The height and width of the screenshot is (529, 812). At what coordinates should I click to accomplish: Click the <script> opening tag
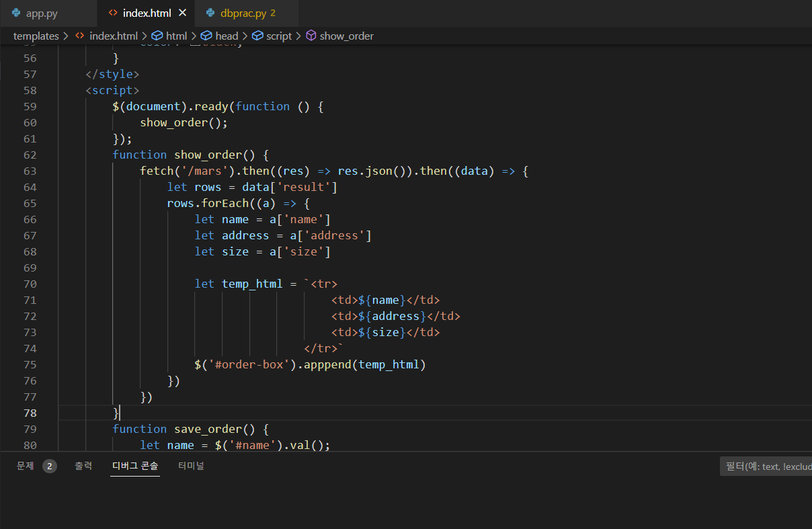click(112, 90)
